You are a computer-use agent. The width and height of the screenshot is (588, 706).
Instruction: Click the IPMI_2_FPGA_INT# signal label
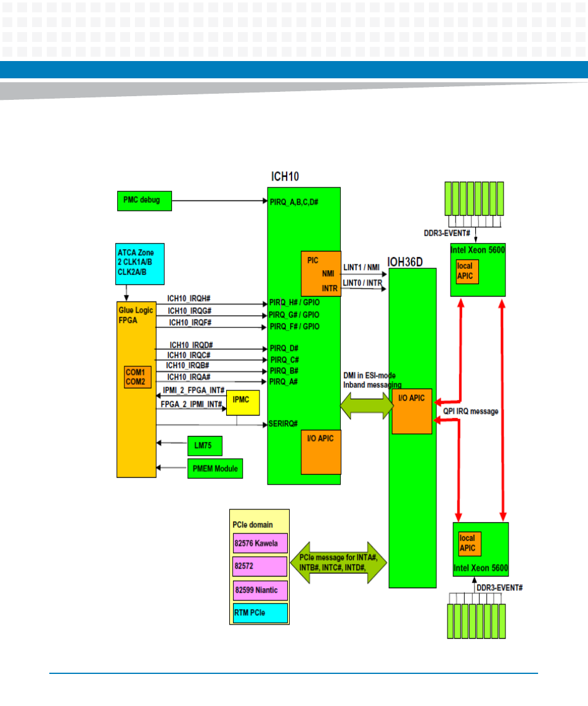point(194,390)
